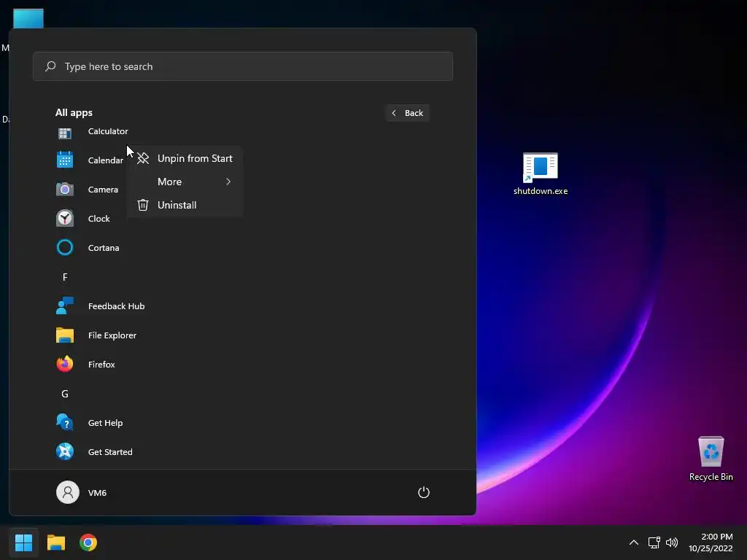Image resolution: width=747 pixels, height=560 pixels.
Task: Click the Type here to search field
Action: 242,66
